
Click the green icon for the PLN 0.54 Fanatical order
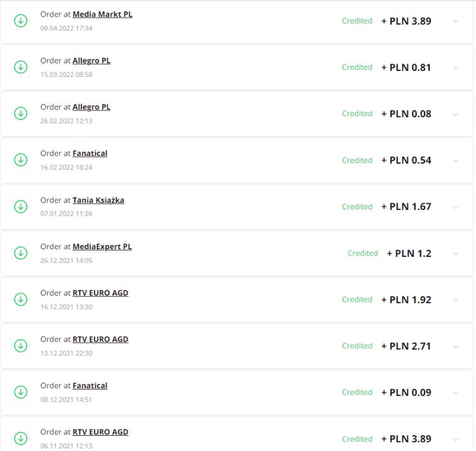coord(21,160)
